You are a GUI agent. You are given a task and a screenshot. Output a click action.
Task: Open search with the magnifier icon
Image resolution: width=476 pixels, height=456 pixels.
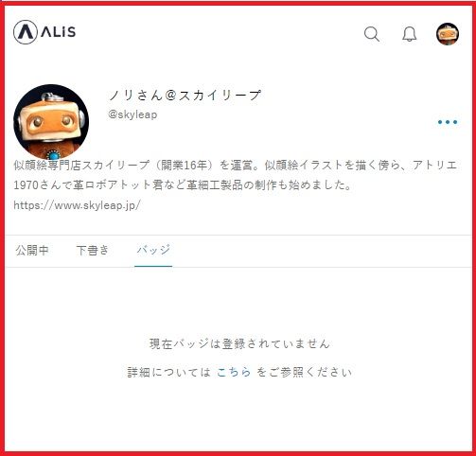(372, 34)
